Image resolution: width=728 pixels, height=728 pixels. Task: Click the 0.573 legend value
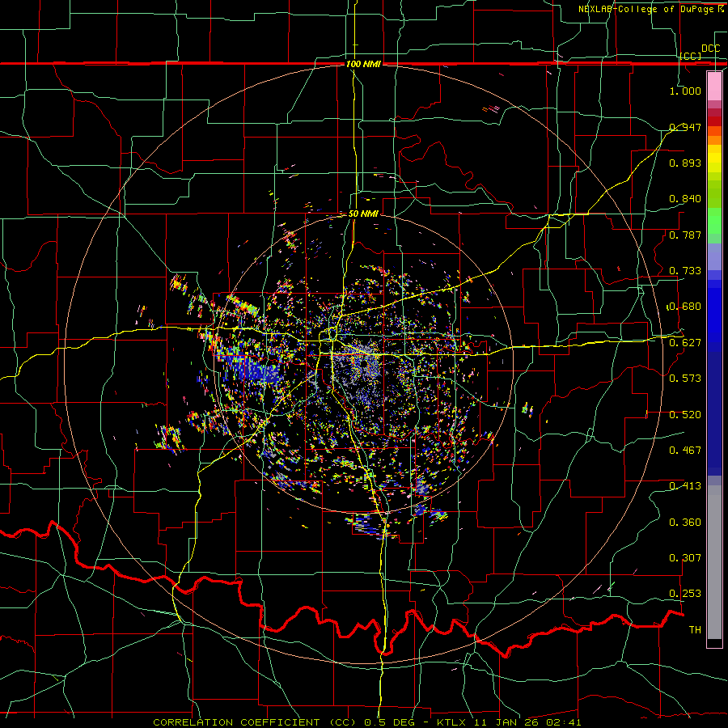(685, 379)
